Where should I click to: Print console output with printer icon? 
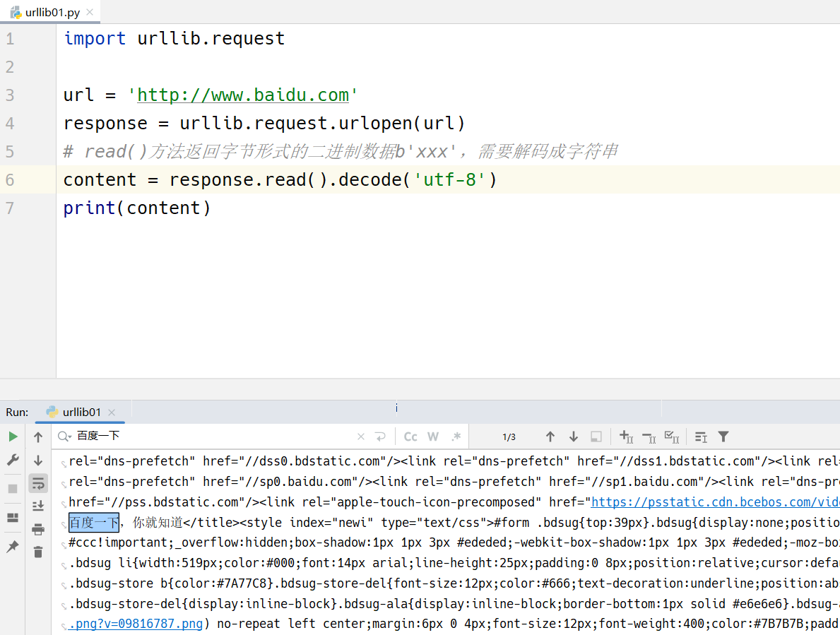pyautogui.click(x=38, y=530)
